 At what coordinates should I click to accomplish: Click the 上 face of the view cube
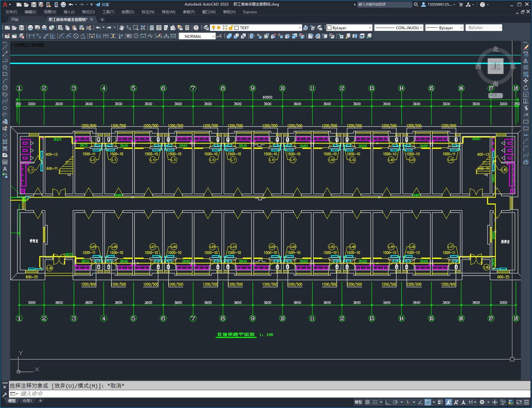tap(496, 66)
